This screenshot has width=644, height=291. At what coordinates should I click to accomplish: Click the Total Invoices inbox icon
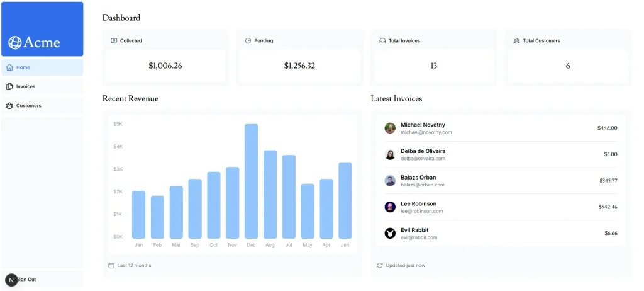click(382, 41)
